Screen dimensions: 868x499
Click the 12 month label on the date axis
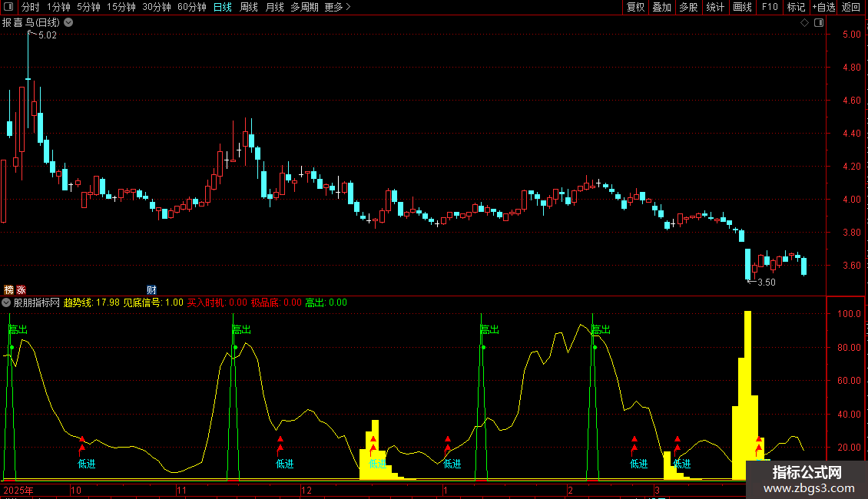tap(306, 490)
